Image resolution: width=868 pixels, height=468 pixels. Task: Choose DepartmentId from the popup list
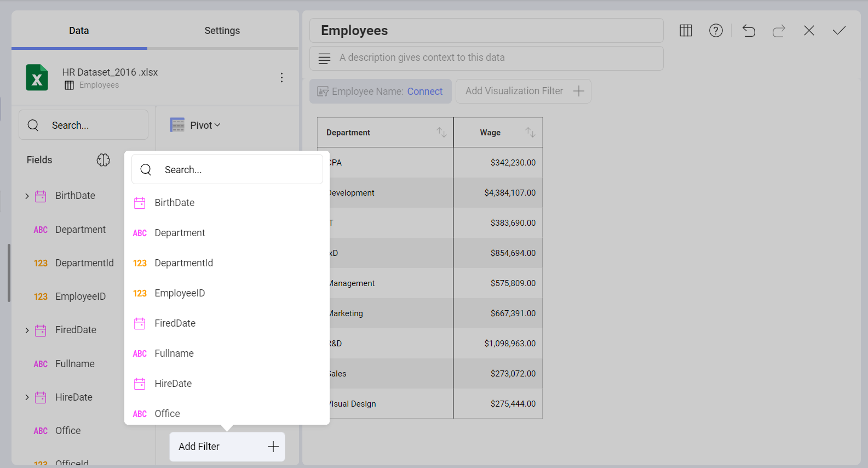click(227, 263)
